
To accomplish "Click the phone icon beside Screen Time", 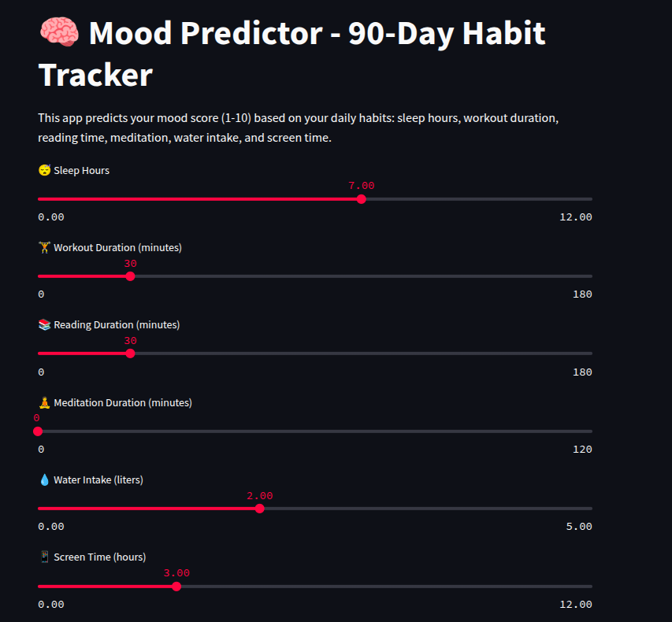I will point(44,557).
